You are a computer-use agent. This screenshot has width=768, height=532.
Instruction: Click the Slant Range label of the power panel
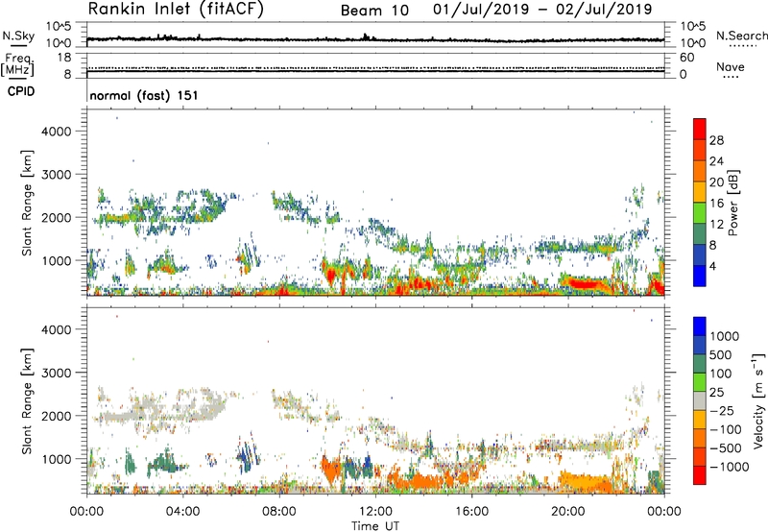click(x=27, y=204)
